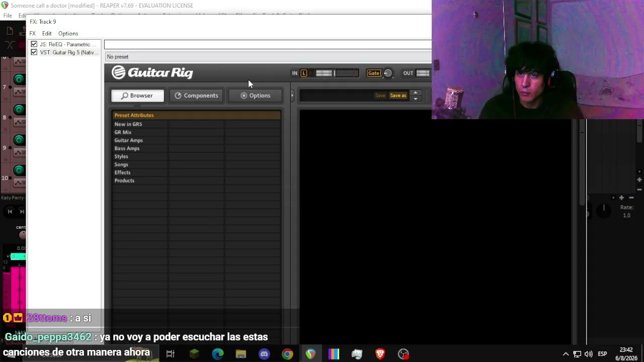This screenshot has width=644, height=362.
Task: Click the Save preset button
Action: [x=380, y=96]
